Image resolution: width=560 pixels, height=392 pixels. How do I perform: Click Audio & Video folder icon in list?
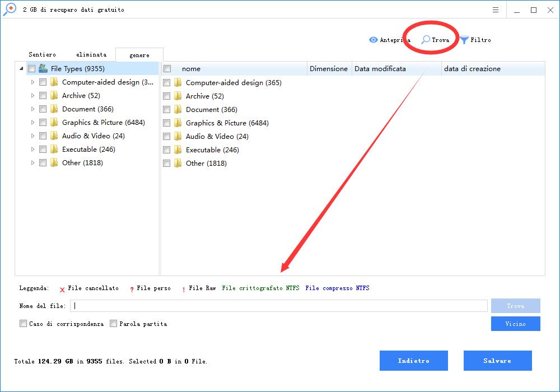(x=178, y=136)
